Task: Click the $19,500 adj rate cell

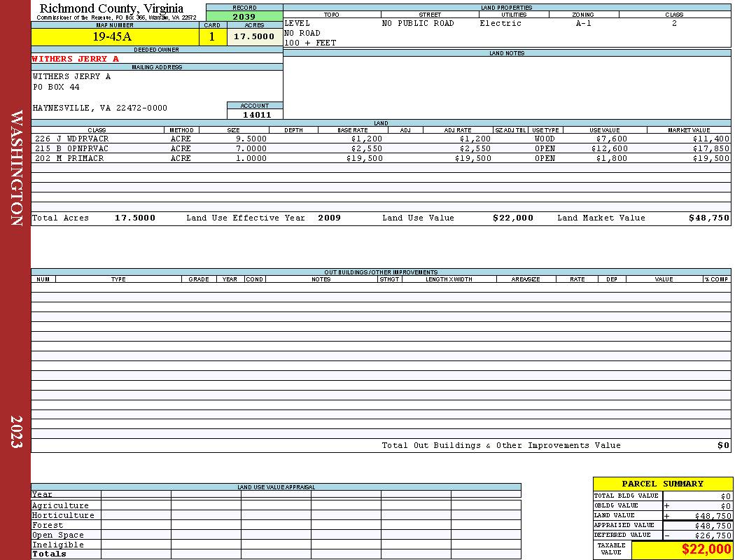Action: pyautogui.click(x=473, y=159)
